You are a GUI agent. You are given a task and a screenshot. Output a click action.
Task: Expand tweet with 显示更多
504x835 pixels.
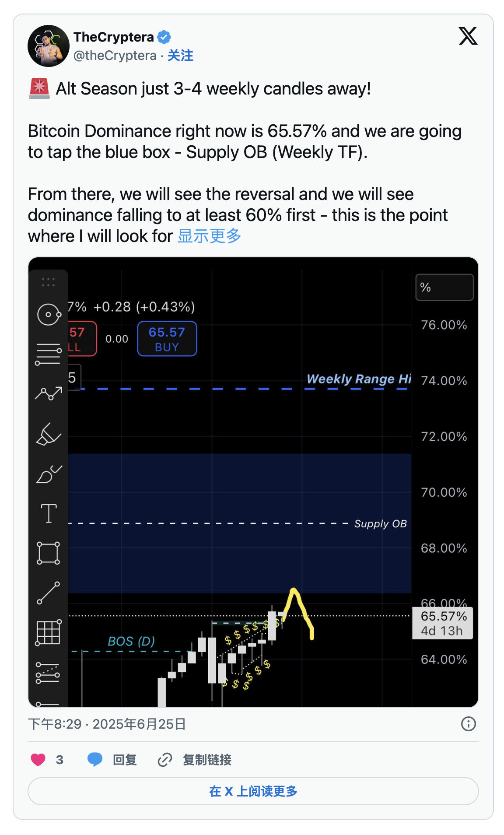210,236
